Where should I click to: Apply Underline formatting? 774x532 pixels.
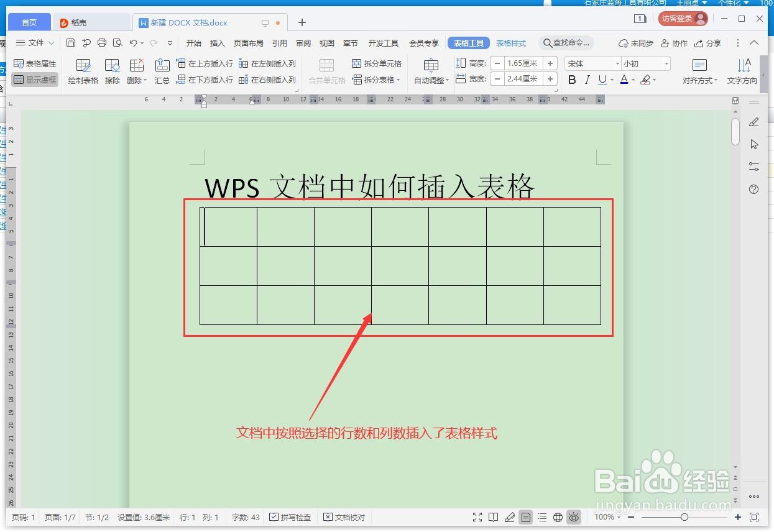pos(602,80)
